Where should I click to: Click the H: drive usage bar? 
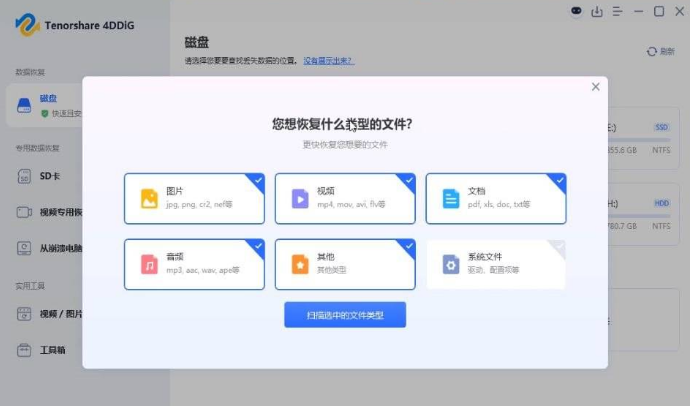click(639, 216)
